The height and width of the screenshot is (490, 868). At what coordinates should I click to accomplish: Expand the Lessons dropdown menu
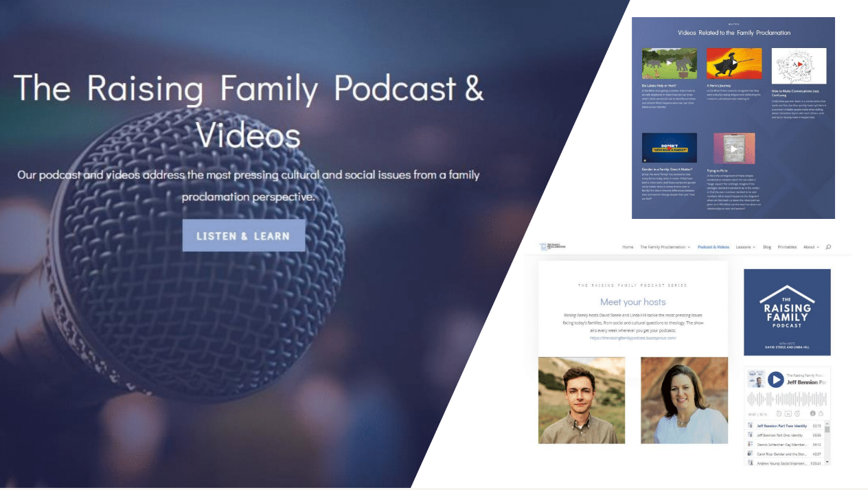pos(745,247)
